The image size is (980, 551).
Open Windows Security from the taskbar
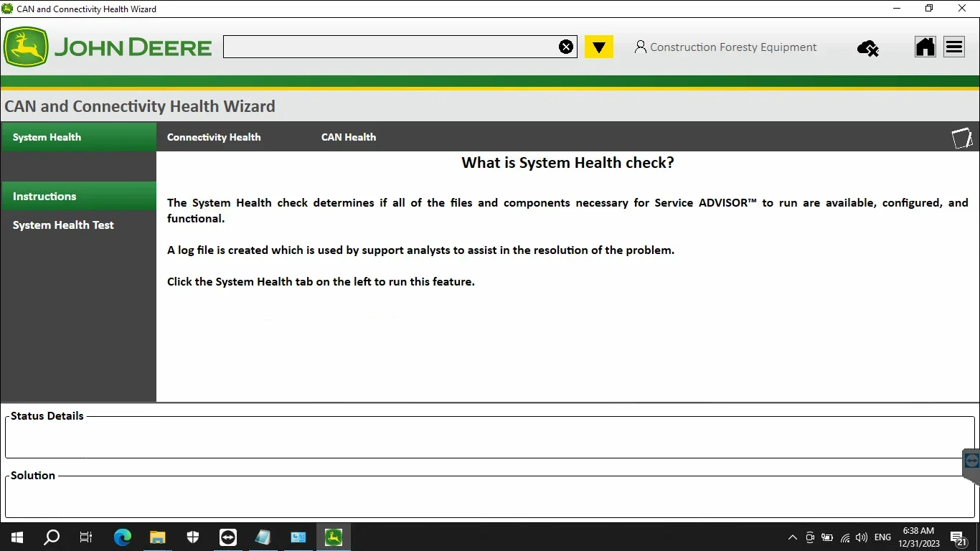[193, 537]
